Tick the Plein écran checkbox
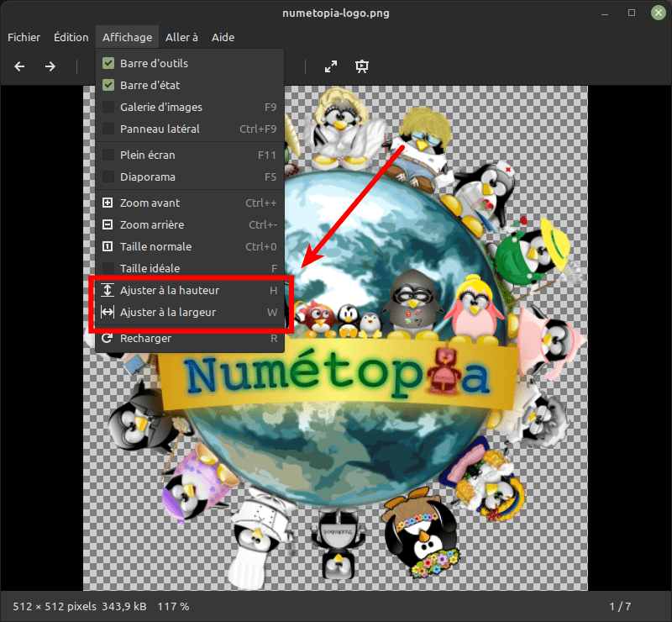This screenshot has width=672, height=622. point(108,155)
